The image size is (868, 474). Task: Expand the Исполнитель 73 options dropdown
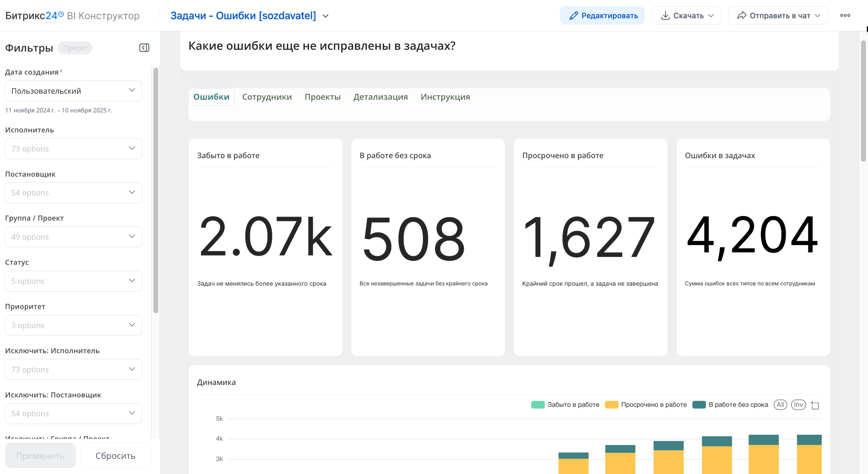point(74,149)
